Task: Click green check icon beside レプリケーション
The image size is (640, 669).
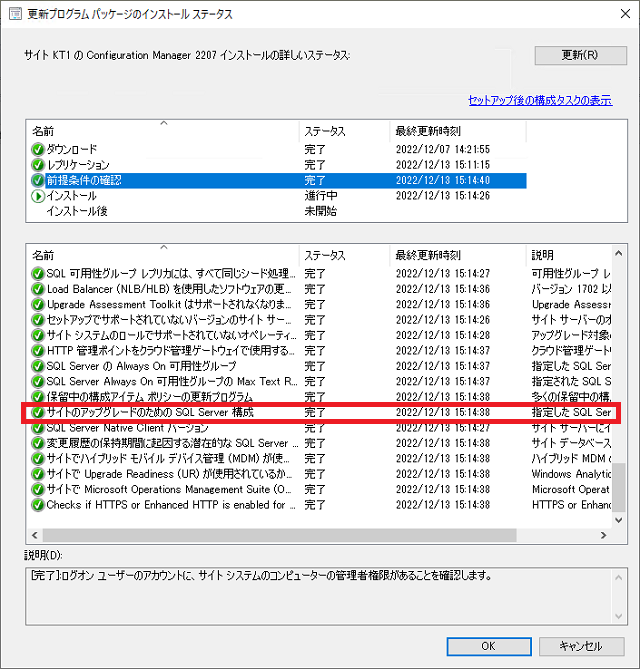Action: point(38,165)
